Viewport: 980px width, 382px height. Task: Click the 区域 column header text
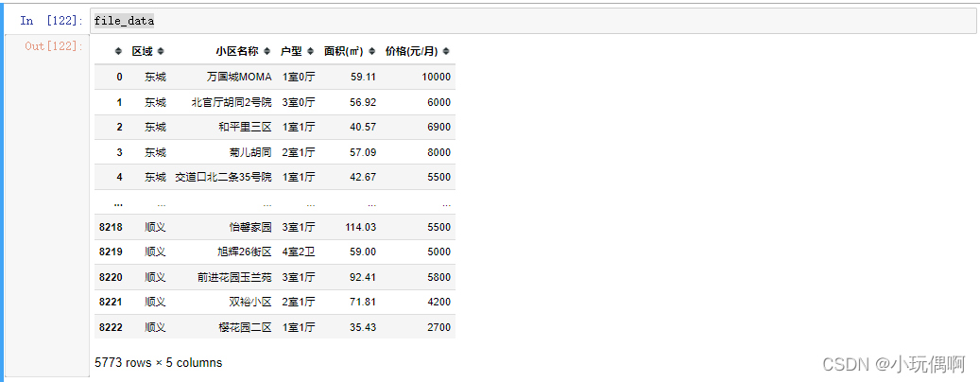[142, 51]
